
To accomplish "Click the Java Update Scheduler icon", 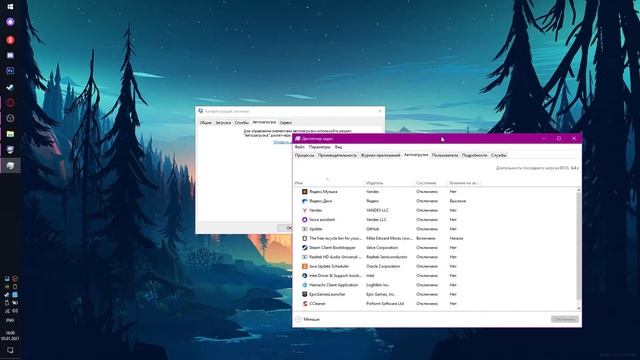I will click(x=304, y=266).
